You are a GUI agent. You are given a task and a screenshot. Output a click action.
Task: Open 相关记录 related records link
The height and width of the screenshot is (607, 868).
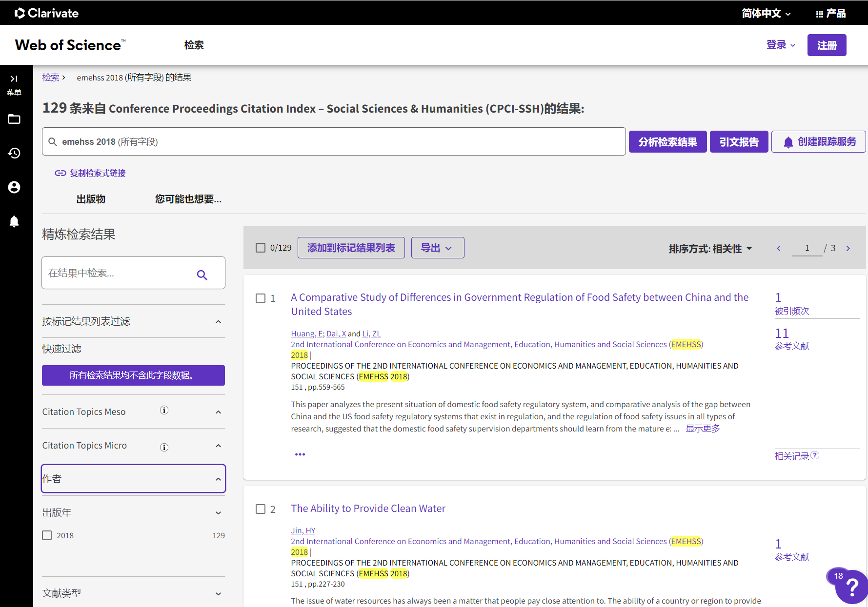click(791, 456)
